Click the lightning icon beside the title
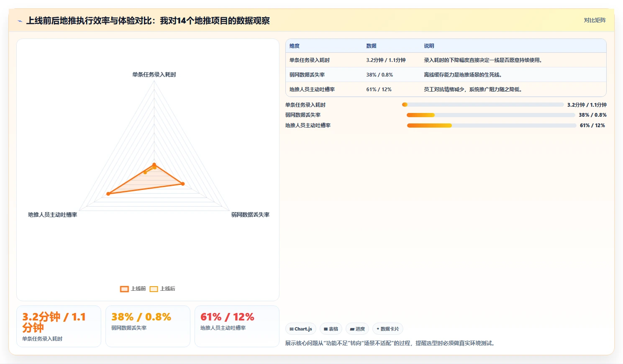The height and width of the screenshot is (364, 623). coord(20,21)
